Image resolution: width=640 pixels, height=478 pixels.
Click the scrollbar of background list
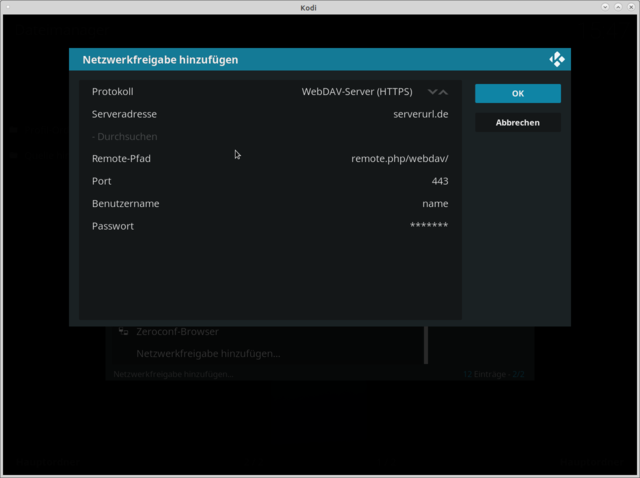(426, 345)
